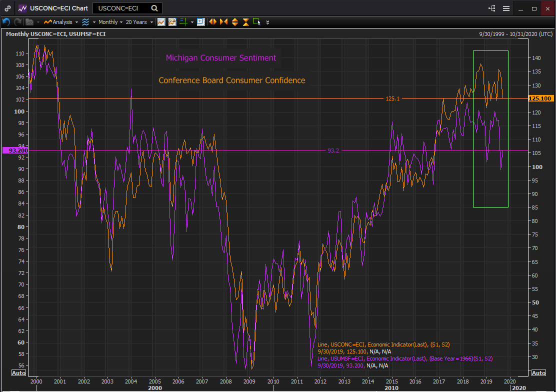
Task: Click the green rectangle selection tool
Action: (x=256, y=21)
